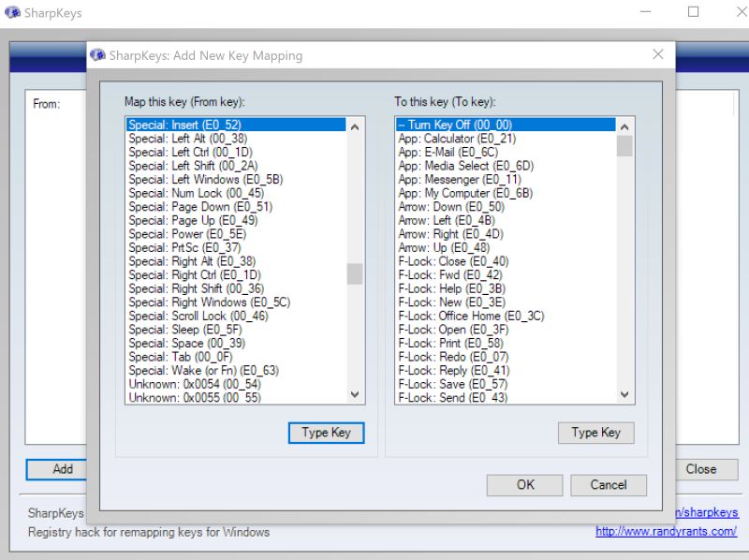The width and height of the screenshot is (749, 560).
Task: Select Special: Left Windows (E0_5B)
Action: click(236, 179)
